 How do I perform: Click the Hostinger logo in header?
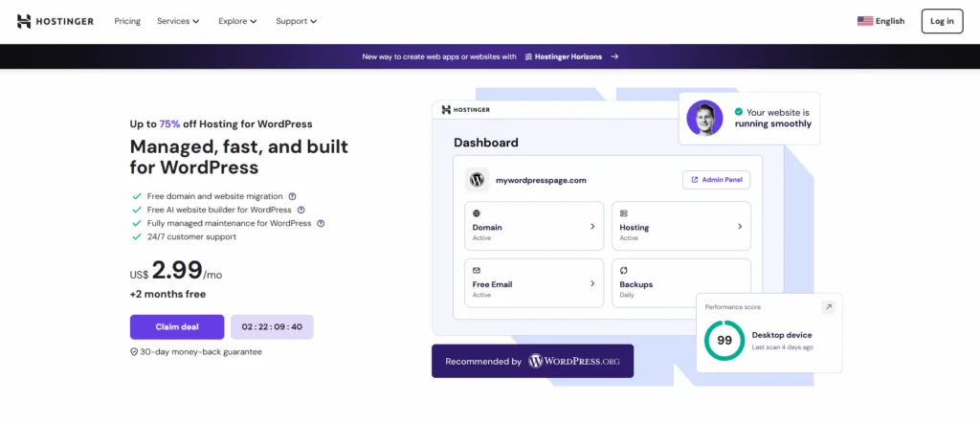(55, 21)
